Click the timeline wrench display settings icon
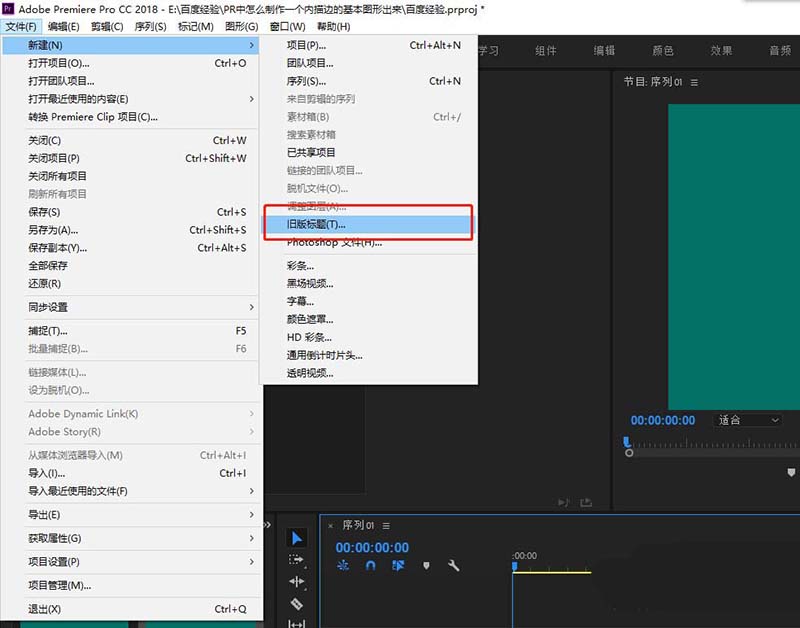 click(x=453, y=565)
